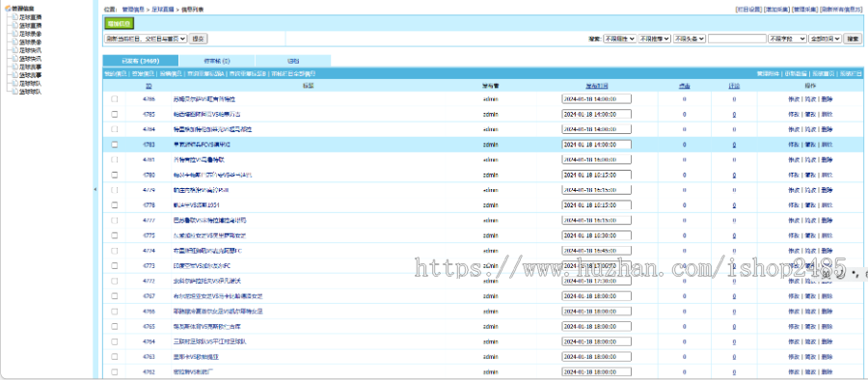Open 足球赛事 in the sidebar tree
This screenshot has height=380, width=868.
pos(31,67)
